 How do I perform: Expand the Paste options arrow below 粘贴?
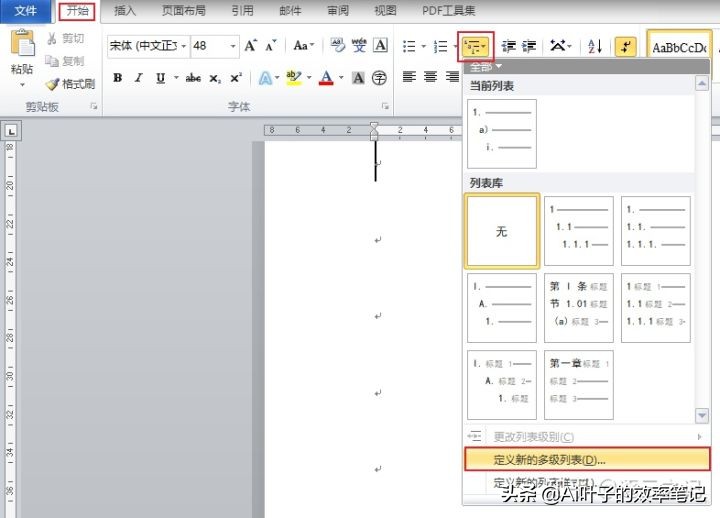[x=22, y=85]
